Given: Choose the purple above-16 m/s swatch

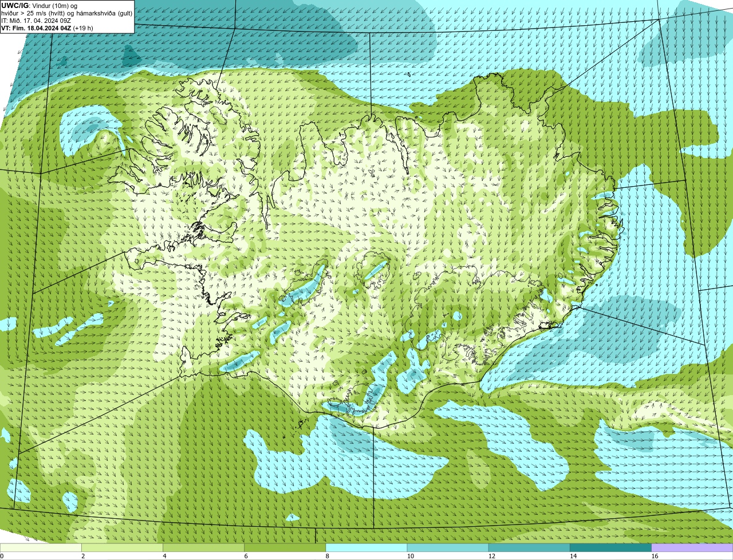Looking at the screenshot, I should click(692, 547).
